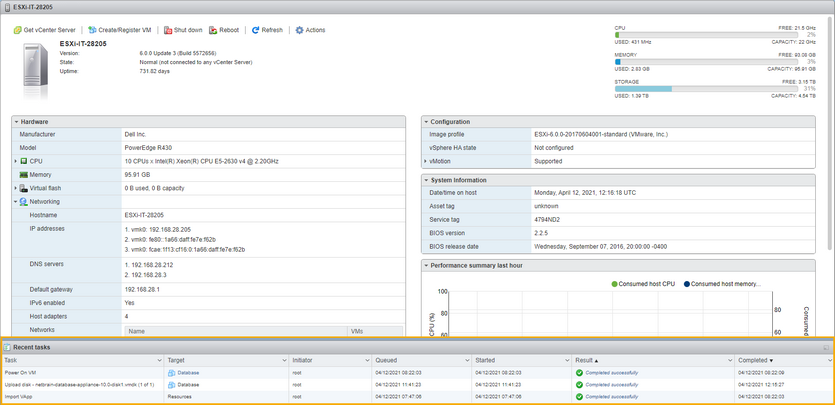Click the Create/Register VM toolbar button

click(119, 30)
